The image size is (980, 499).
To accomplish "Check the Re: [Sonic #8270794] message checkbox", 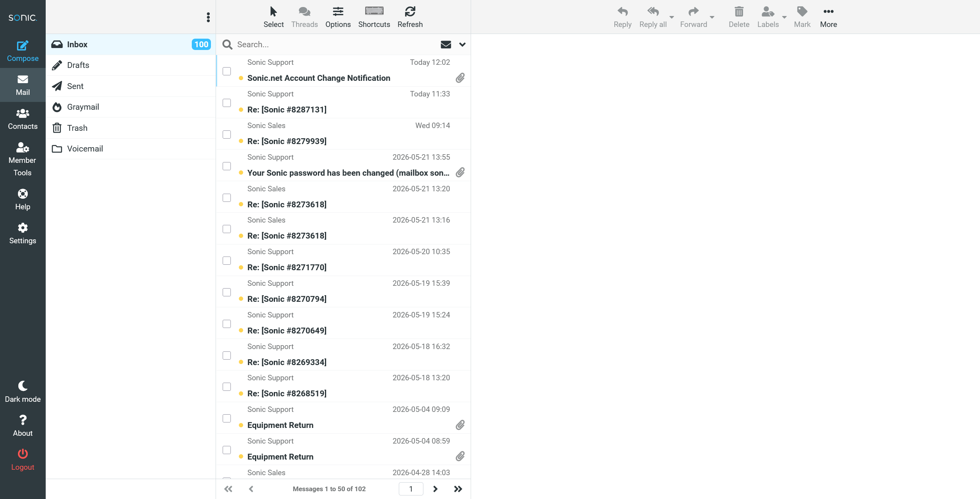I will click(227, 292).
